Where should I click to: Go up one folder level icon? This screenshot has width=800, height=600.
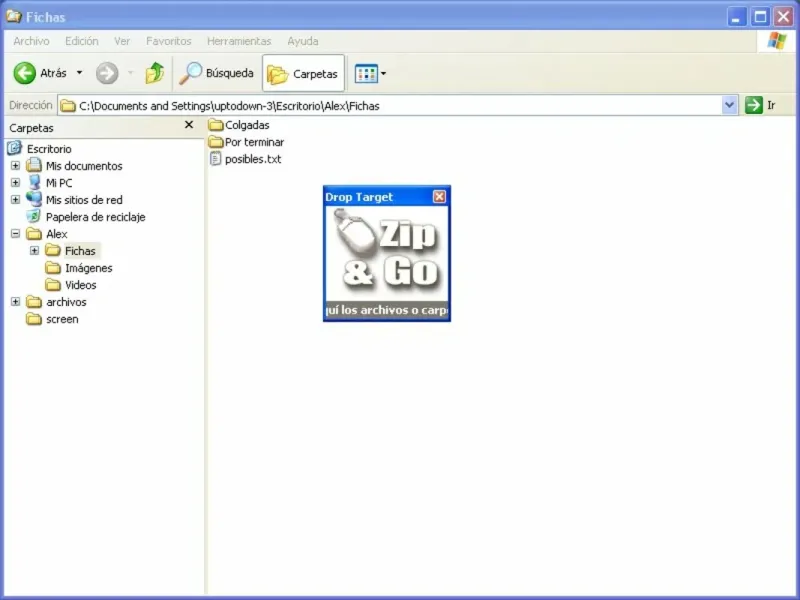[155, 73]
